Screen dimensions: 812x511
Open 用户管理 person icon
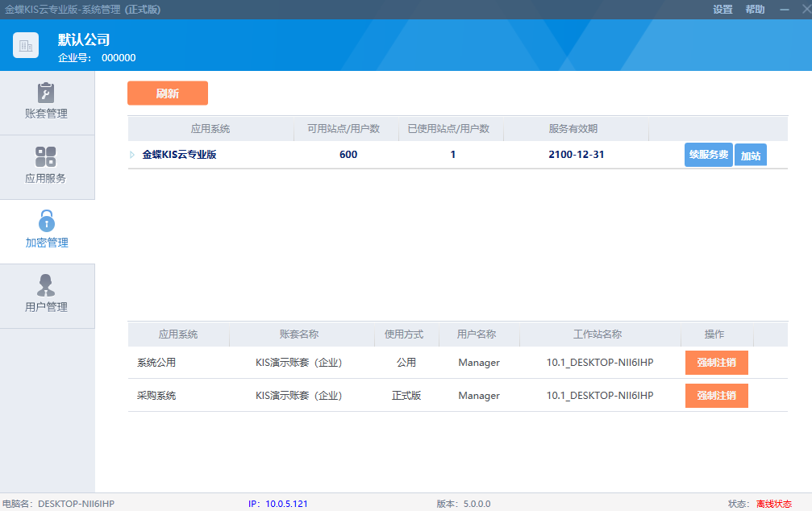tap(46, 285)
